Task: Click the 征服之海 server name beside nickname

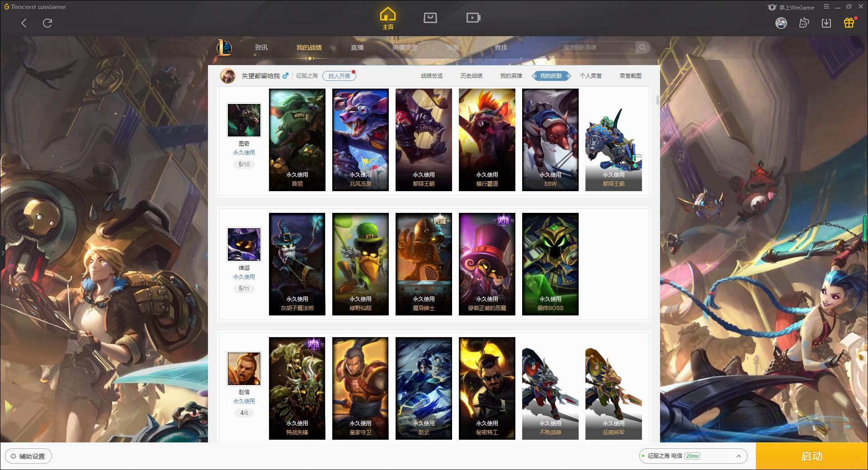Action: 307,76
